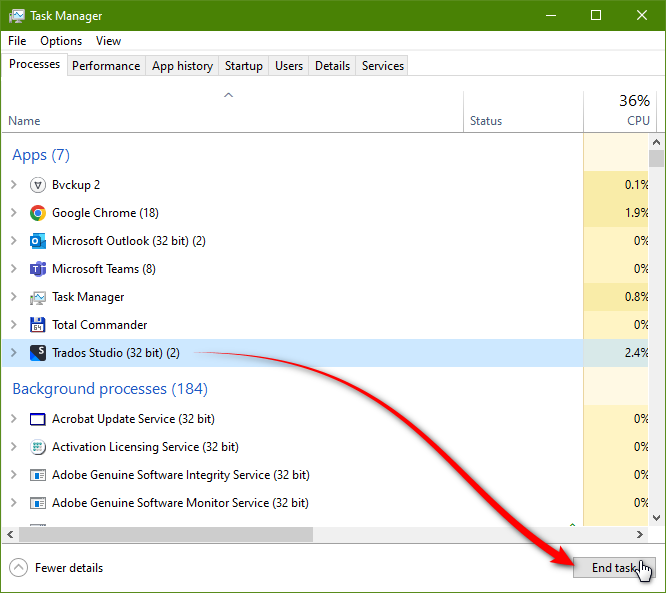The height and width of the screenshot is (593, 666).
Task: Click the Trados Studio icon
Action: pos(38,353)
